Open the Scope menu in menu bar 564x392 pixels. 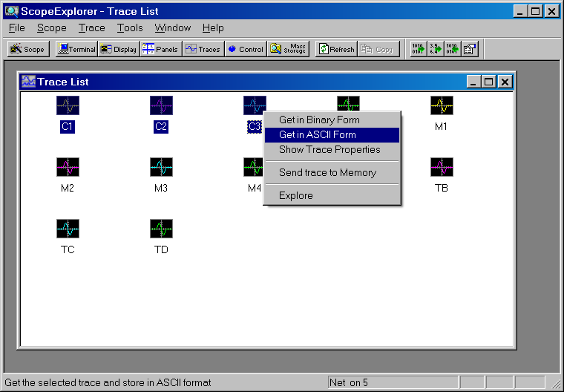[x=52, y=27]
